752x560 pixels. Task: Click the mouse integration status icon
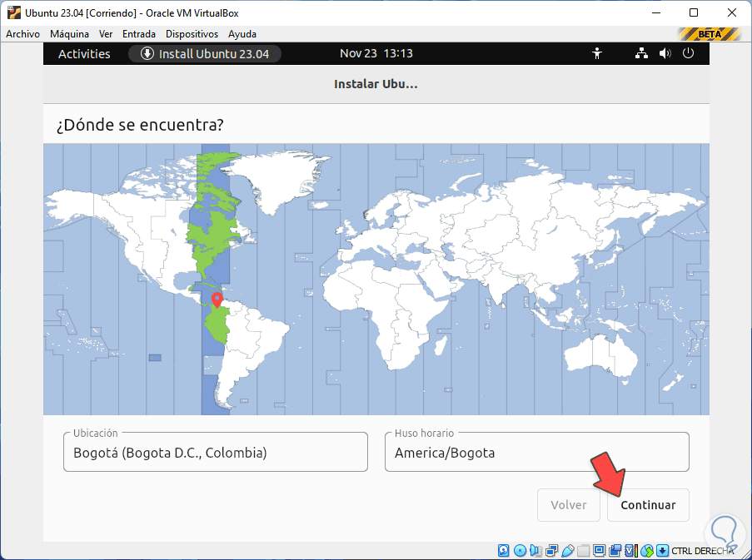click(647, 551)
